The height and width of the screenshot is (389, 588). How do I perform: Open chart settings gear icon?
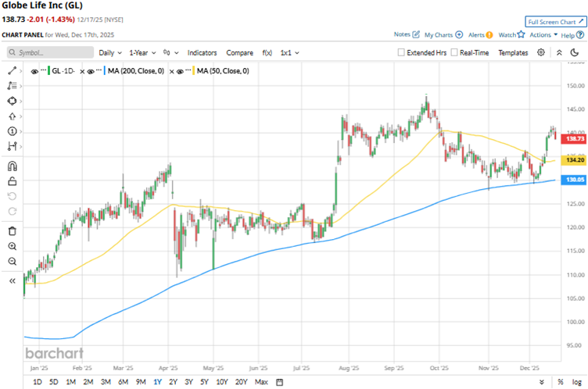tap(541, 52)
